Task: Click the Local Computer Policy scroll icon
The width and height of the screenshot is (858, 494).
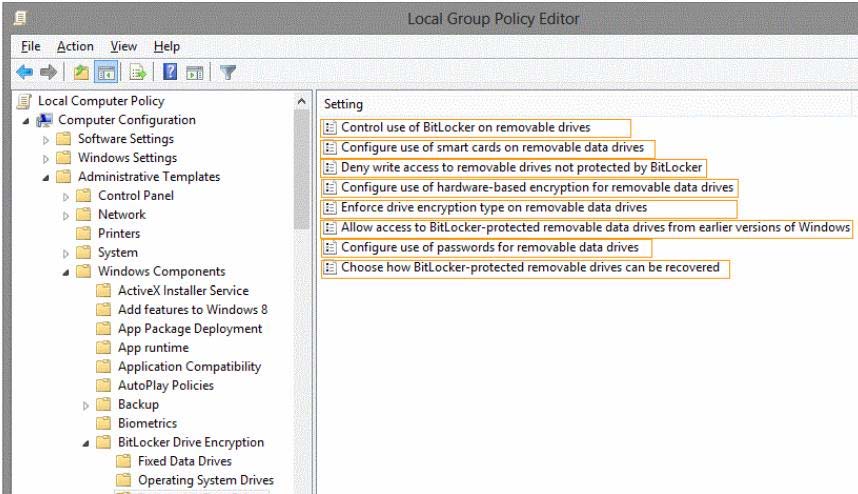Action: [24, 101]
